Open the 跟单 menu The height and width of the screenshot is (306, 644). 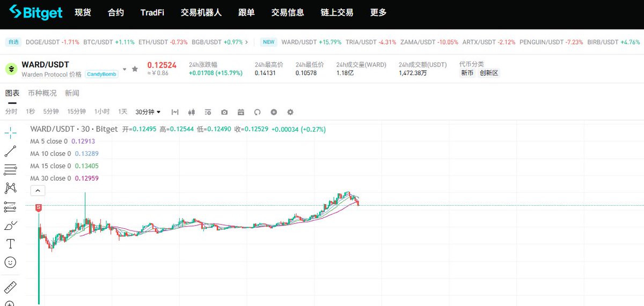(246, 12)
